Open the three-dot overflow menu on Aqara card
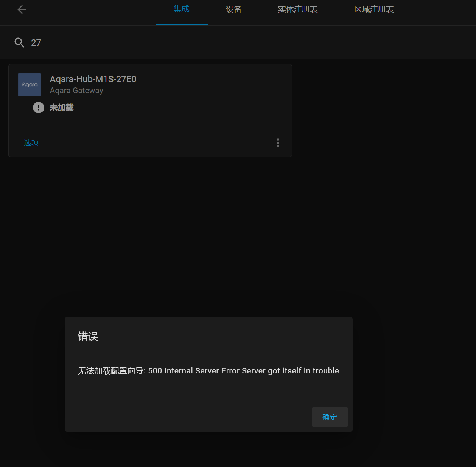The height and width of the screenshot is (467, 476). (x=278, y=143)
